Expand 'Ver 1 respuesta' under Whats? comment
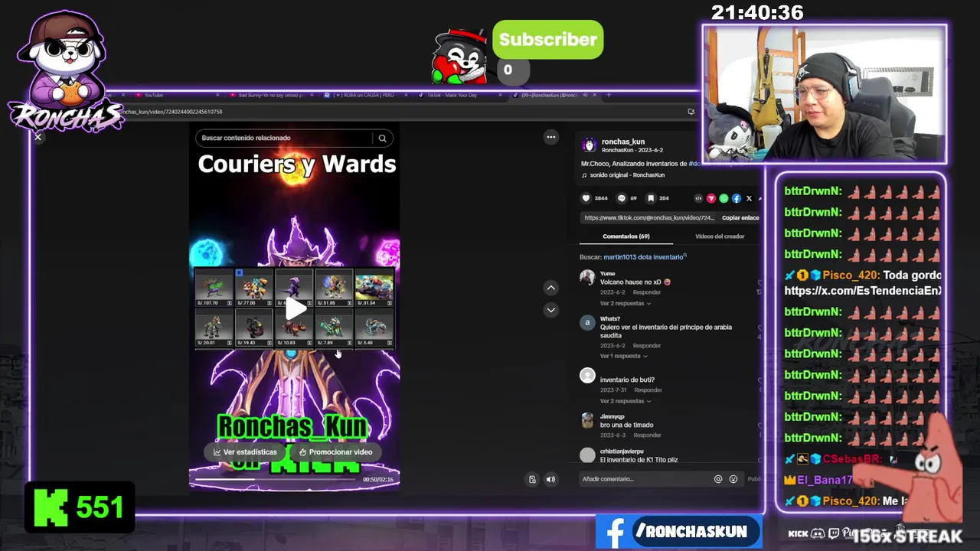 pos(623,357)
